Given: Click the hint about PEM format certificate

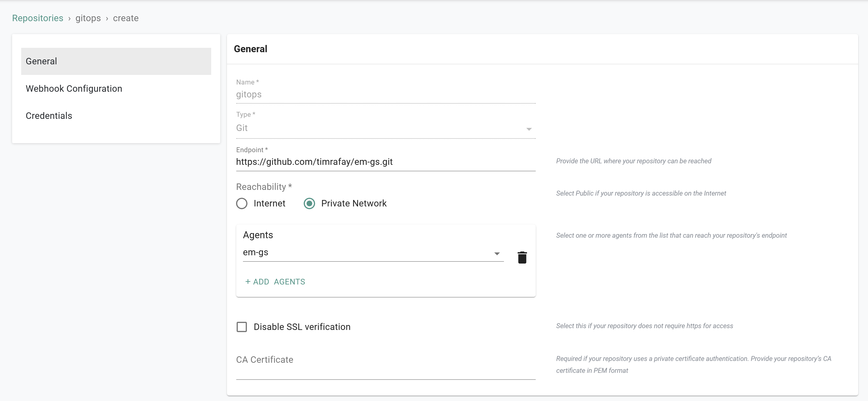Looking at the screenshot, I should pyautogui.click(x=693, y=365).
